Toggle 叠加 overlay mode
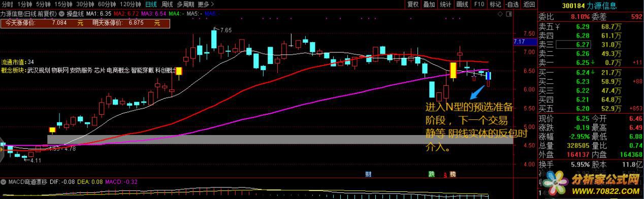Screen dimensions: 644x199 429,4
